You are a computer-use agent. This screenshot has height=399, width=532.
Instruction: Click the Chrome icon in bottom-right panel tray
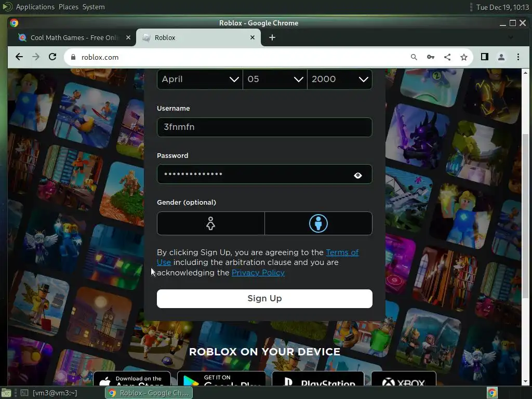tap(492, 393)
